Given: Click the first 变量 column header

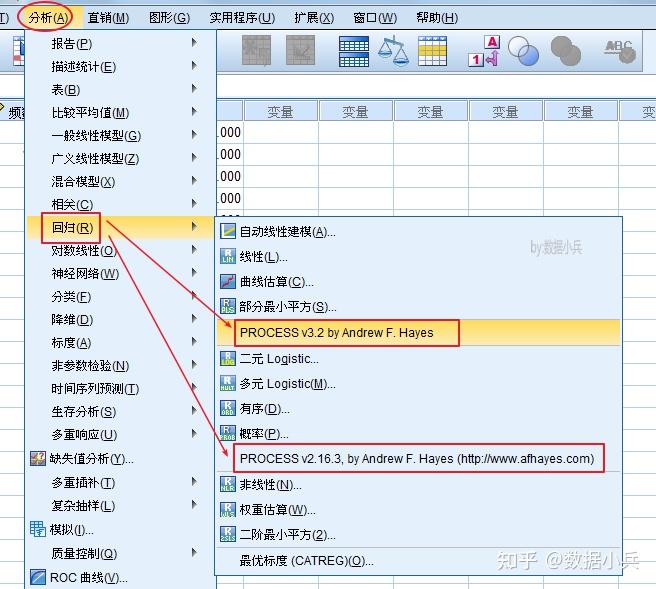Looking at the screenshot, I should (x=280, y=111).
